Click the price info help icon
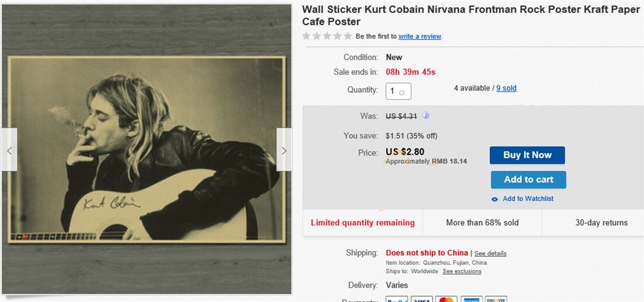The image size is (644, 302). 425,116
